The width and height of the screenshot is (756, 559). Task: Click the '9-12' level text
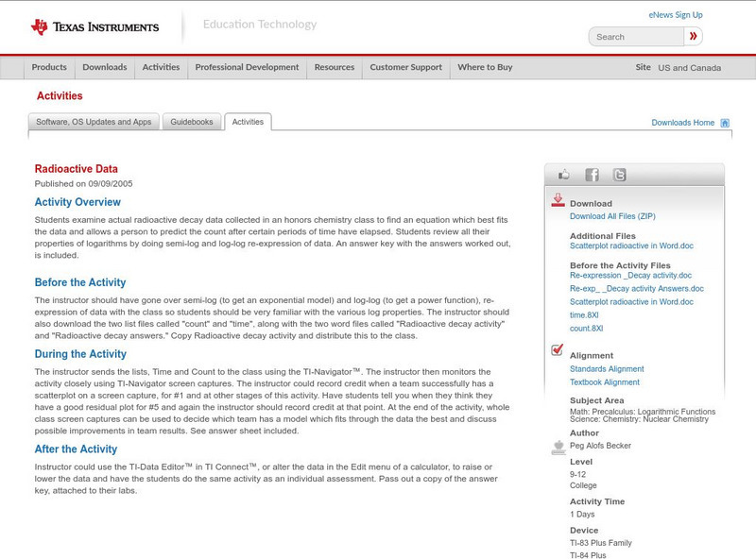(577, 474)
